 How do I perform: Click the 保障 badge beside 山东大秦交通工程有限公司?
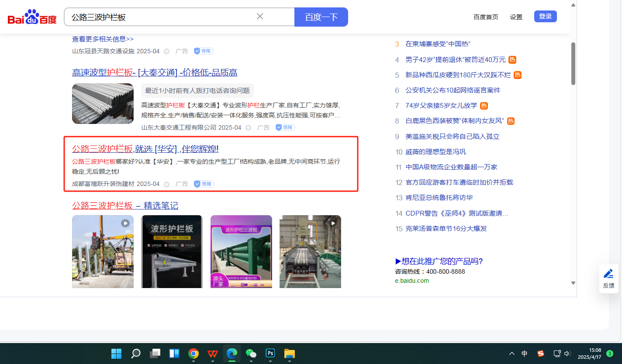pos(285,127)
